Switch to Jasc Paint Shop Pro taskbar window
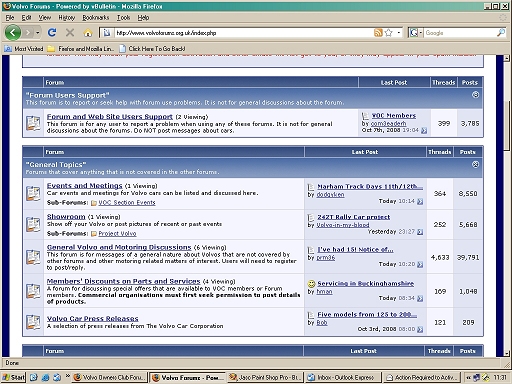This screenshot has height=384, width=512. [265, 377]
